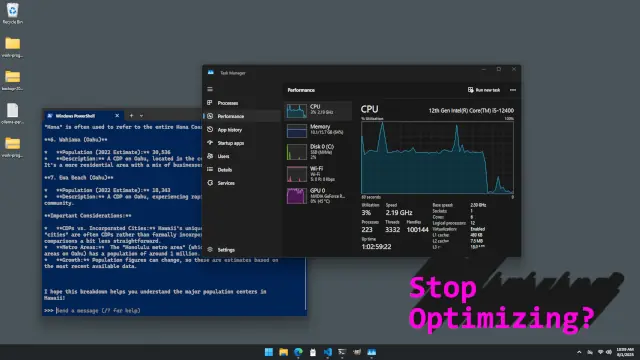The image size is (640, 360).
Task: Select the Processes page icon
Action: [210, 103]
